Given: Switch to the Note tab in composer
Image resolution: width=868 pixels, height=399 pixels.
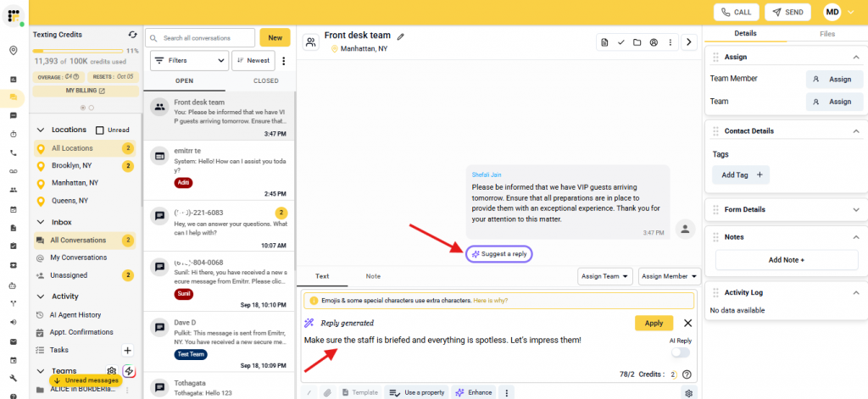Looking at the screenshot, I should [x=373, y=276].
